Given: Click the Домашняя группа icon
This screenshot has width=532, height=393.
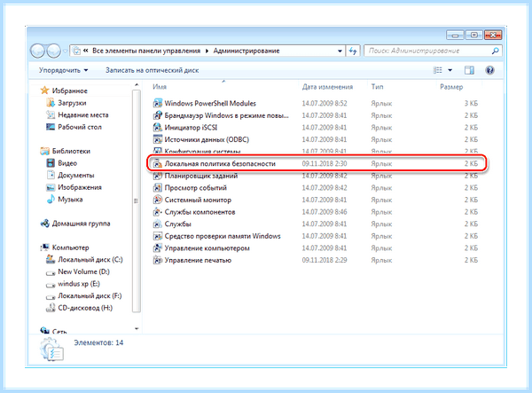Looking at the screenshot, I should tap(44, 224).
